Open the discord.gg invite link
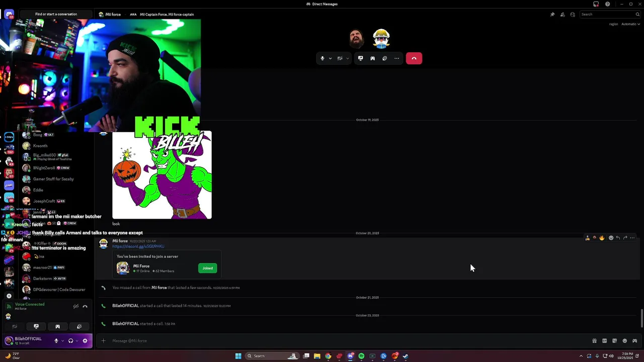The width and height of the screenshot is (644, 362). [138, 246]
